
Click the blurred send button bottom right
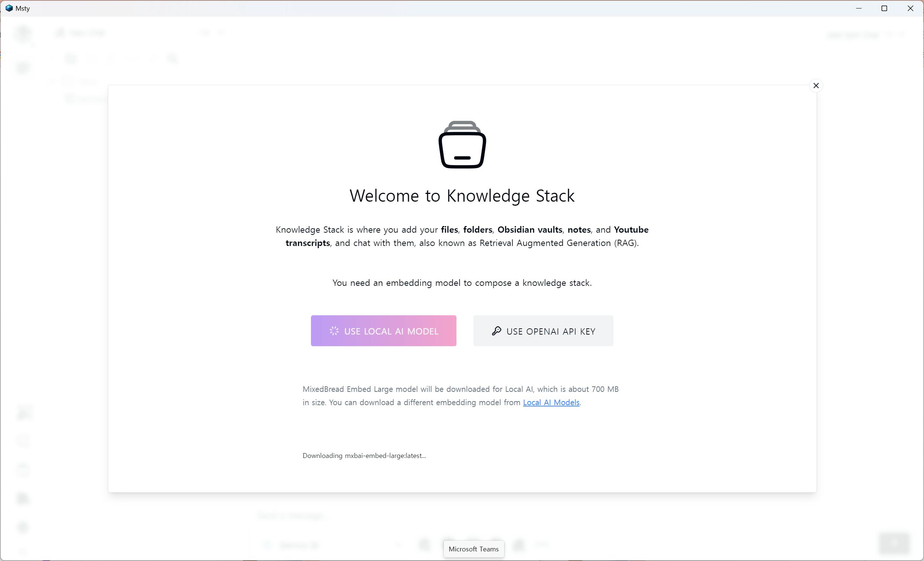(894, 543)
